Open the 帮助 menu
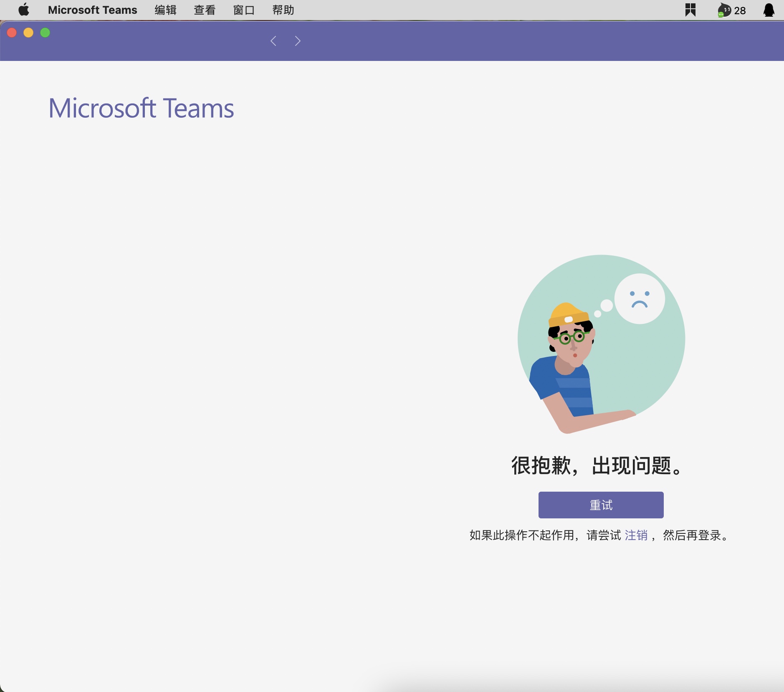 283,10
